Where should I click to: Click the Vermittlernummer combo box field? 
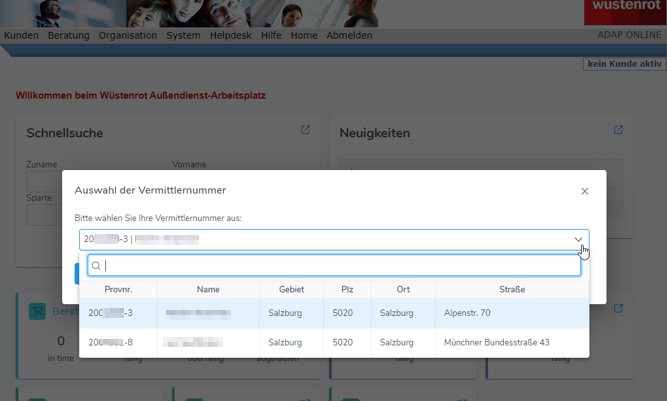point(320,240)
